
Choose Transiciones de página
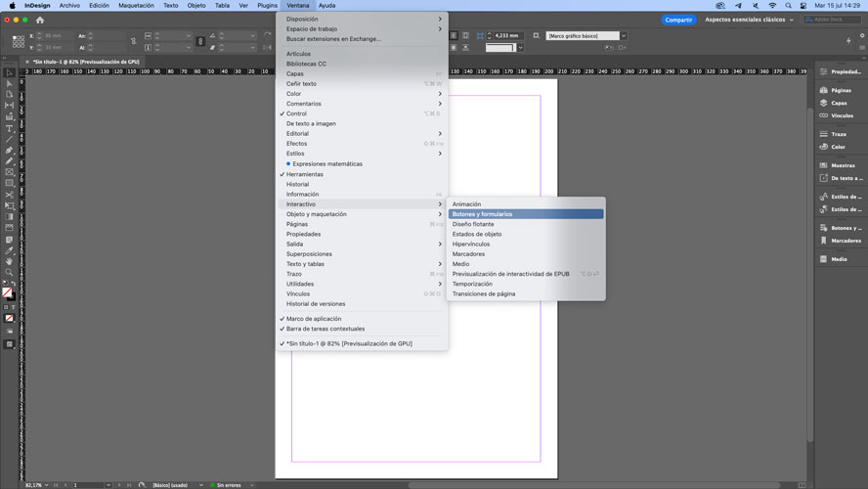click(526, 294)
